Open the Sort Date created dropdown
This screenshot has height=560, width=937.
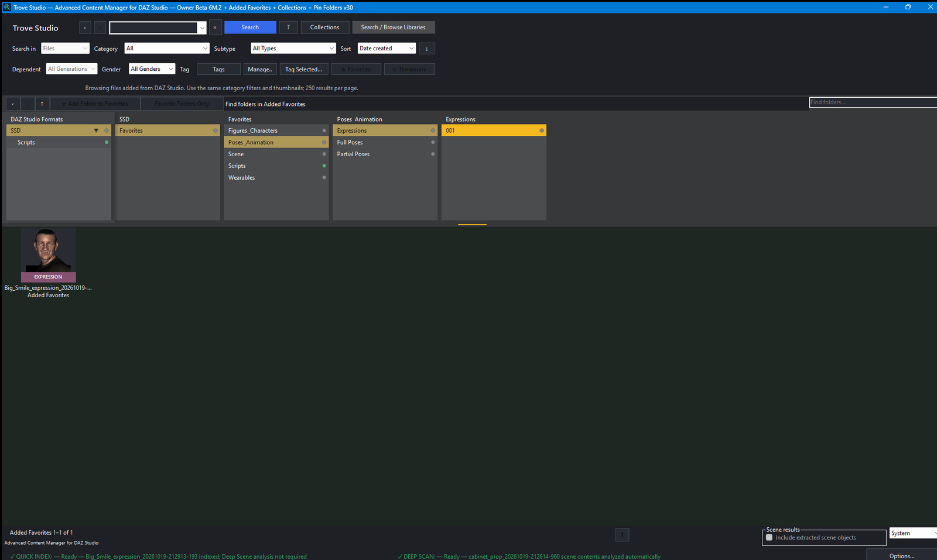point(387,49)
